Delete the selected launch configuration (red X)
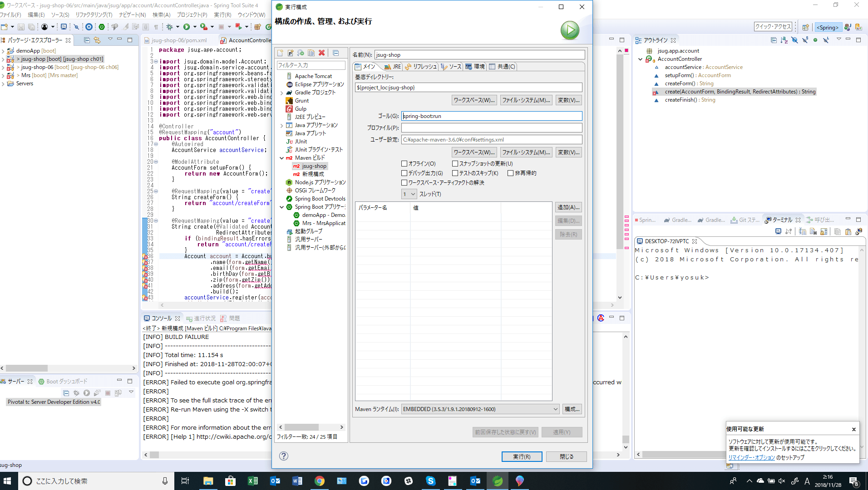 click(x=321, y=53)
